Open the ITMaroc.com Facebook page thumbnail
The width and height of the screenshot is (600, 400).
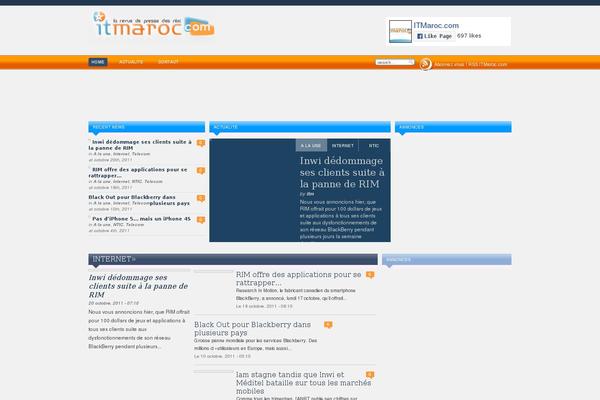click(400, 31)
